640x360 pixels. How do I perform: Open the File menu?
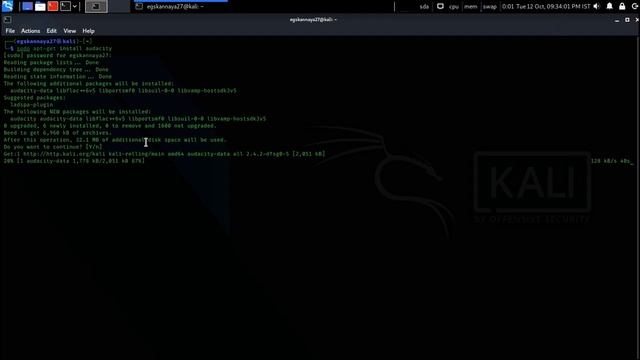coord(10,31)
